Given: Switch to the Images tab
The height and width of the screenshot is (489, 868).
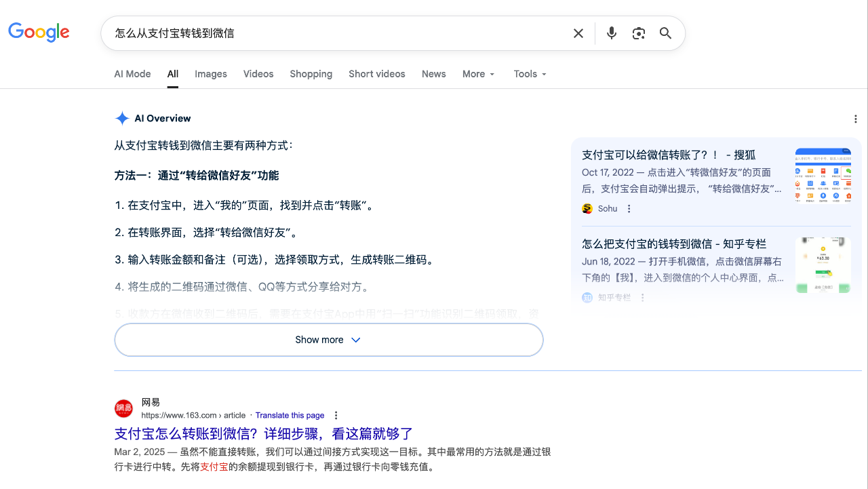Looking at the screenshot, I should tap(210, 74).
